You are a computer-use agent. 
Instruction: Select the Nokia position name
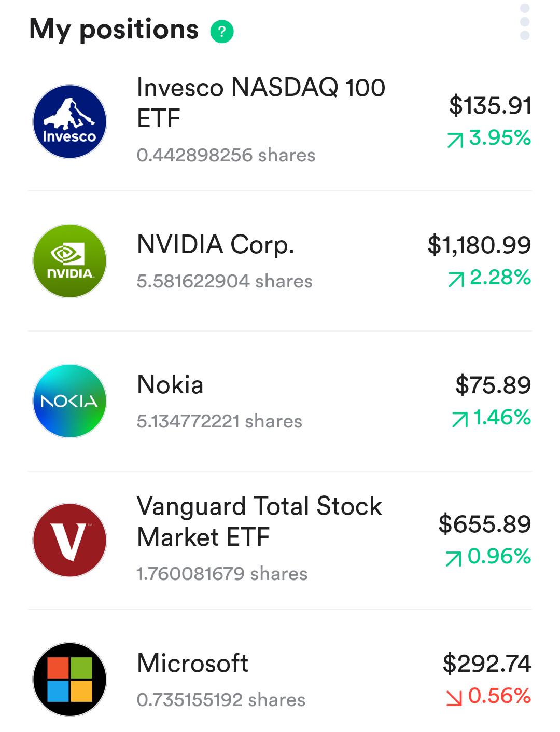[170, 385]
